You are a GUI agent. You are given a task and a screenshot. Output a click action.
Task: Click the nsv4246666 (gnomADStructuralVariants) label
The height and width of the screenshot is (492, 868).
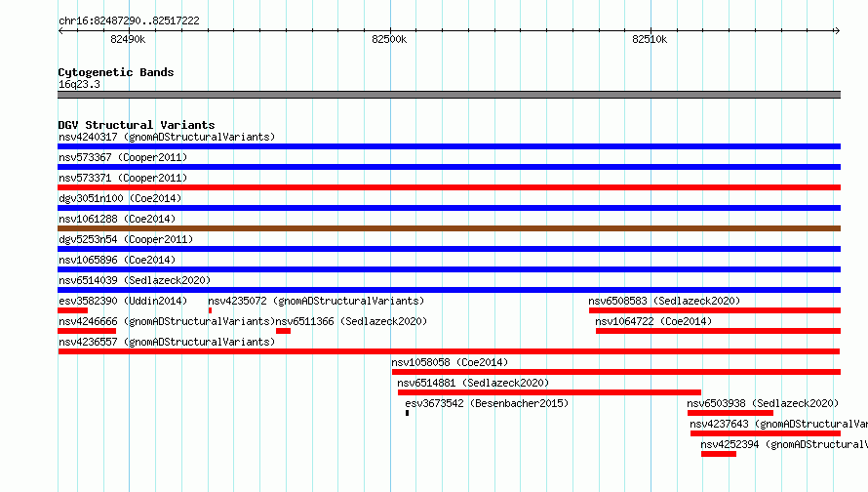point(167,321)
